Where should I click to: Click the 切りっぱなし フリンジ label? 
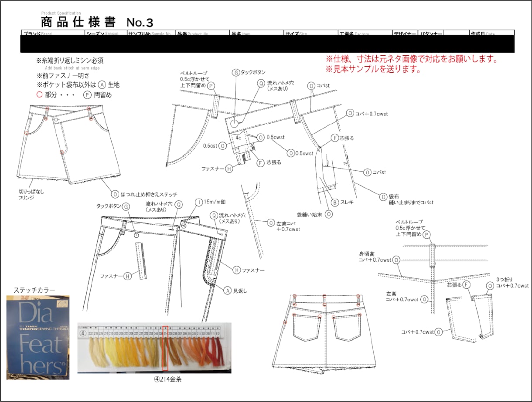click(x=31, y=194)
